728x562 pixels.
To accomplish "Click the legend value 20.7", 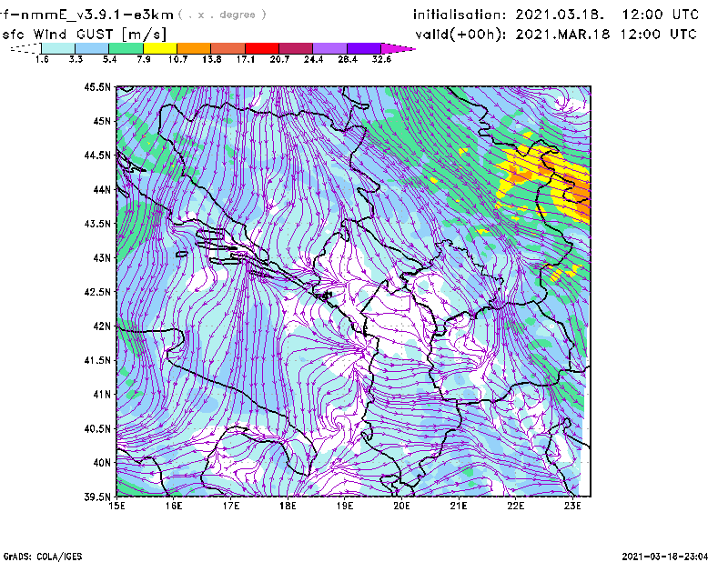I will tap(279, 59).
